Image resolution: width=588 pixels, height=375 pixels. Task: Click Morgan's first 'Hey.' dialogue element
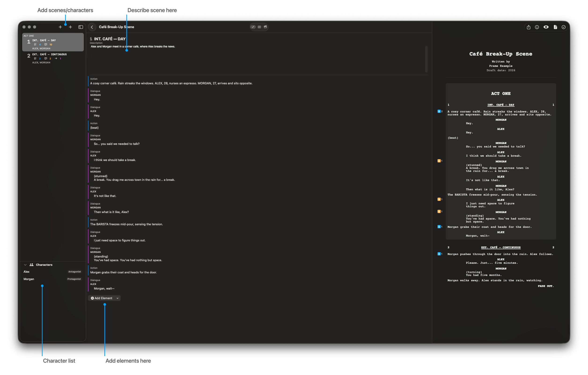[97, 100]
